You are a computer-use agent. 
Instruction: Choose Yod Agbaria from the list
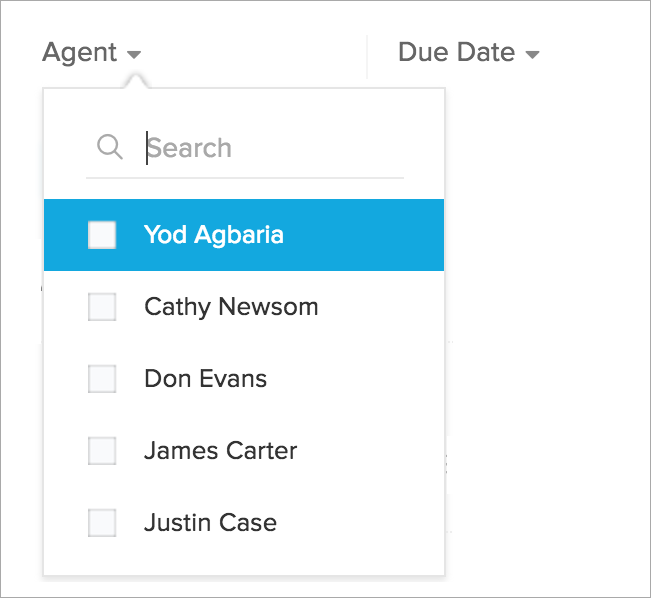214,235
